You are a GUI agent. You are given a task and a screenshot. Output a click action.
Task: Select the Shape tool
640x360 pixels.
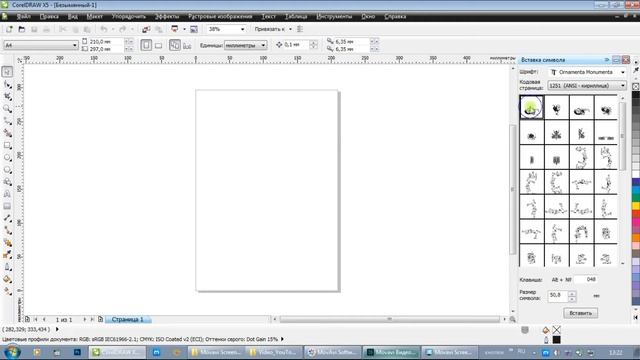(7, 84)
